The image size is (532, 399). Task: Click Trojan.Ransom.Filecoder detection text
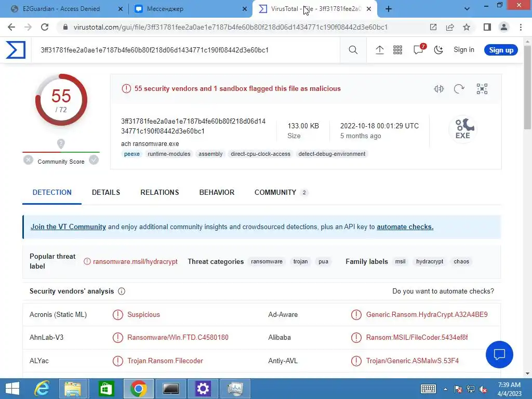[165, 361]
